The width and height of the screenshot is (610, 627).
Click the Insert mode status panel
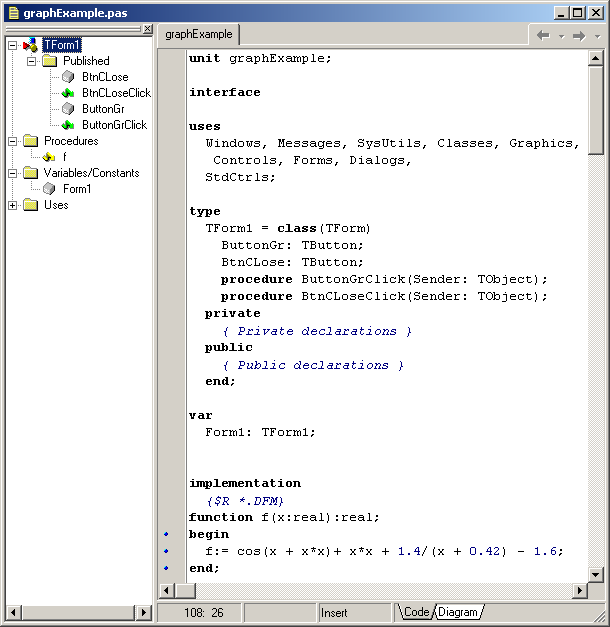click(354, 613)
